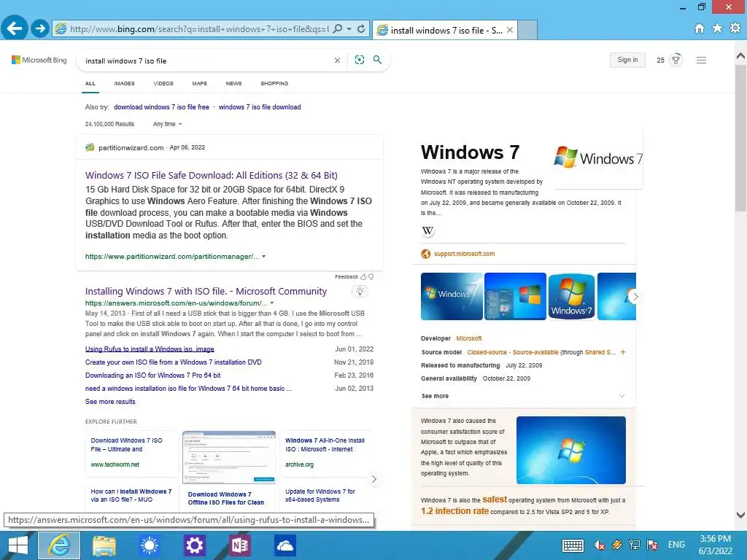Switch to the IMAGES tab
Screen dimensions: 747x560
point(124,83)
